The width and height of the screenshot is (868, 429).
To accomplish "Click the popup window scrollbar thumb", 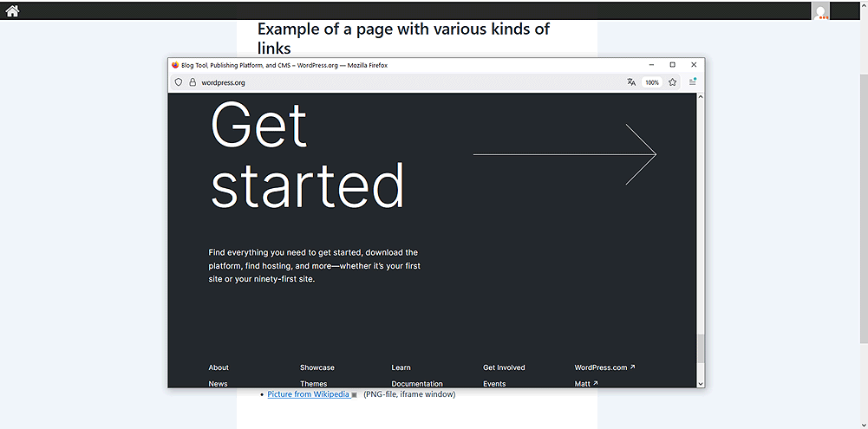I will pos(701,348).
